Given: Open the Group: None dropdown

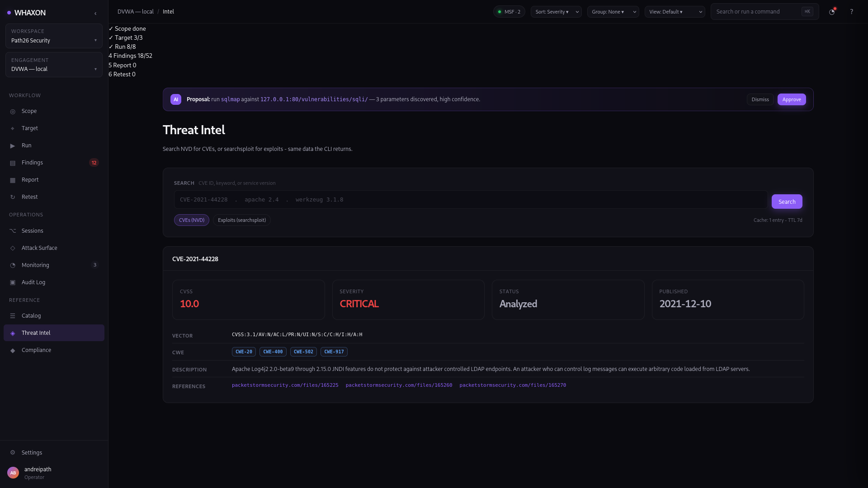Looking at the screenshot, I should 613,12.
